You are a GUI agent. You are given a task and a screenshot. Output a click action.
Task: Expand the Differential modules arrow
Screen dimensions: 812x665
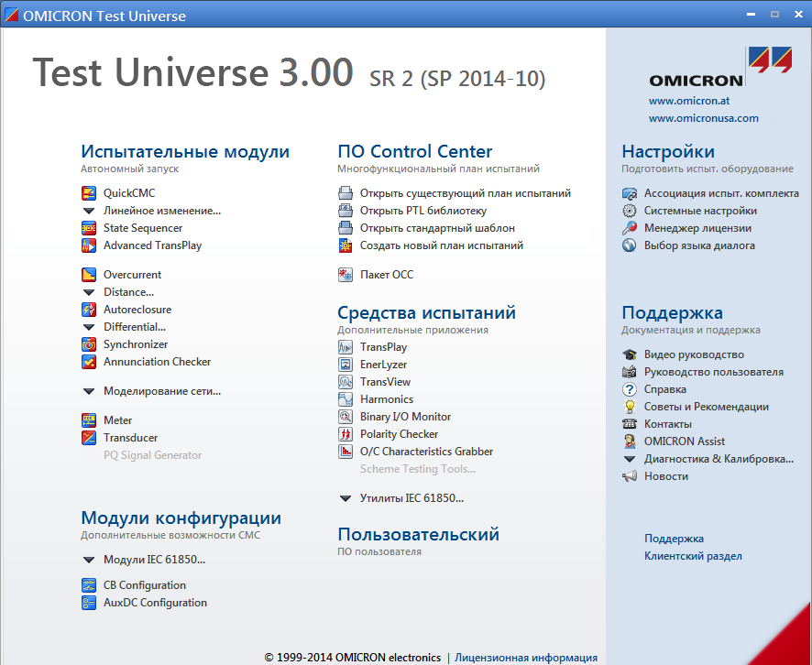tap(89, 327)
